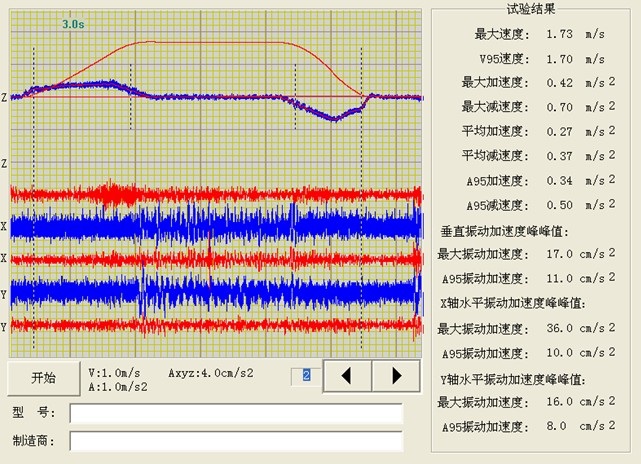Click the left arrow previous-page button
This screenshot has height=464, width=641.
coord(349,376)
